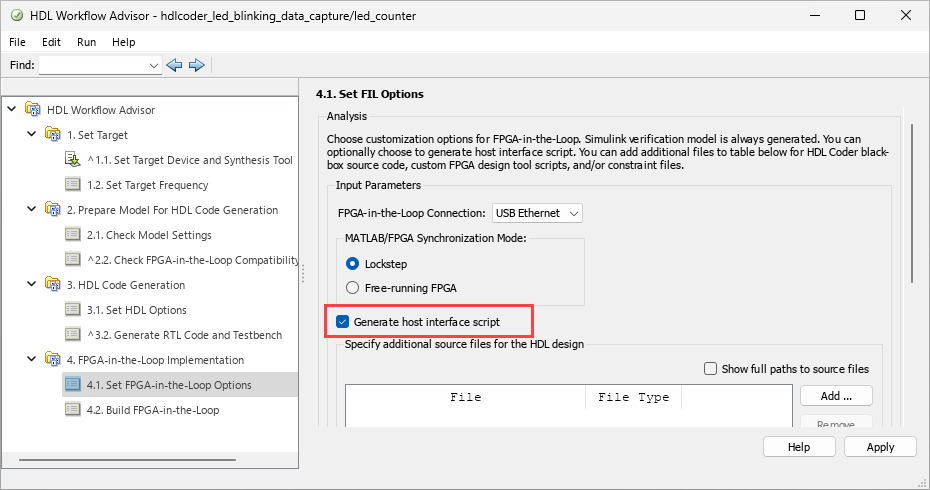Open the Run menu
The image size is (930, 490).
87,42
